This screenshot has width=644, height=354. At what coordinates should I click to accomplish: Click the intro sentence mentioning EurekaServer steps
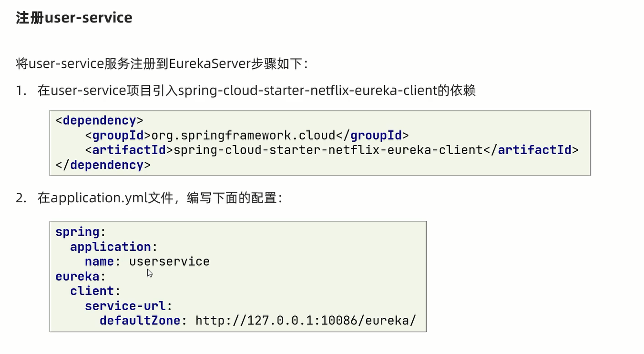click(x=162, y=63)
